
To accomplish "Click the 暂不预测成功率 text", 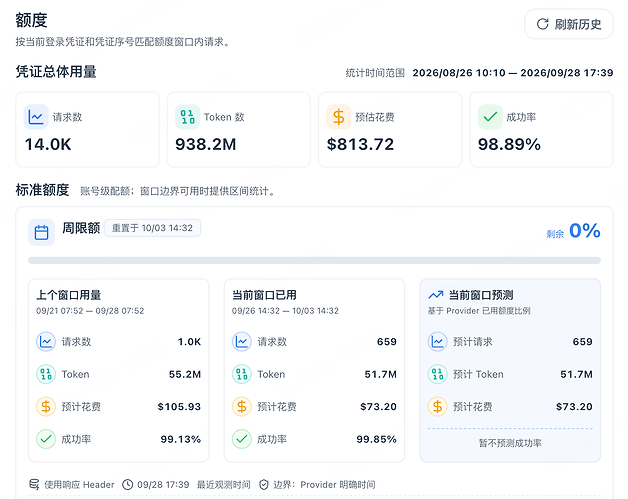I will 510,443.
